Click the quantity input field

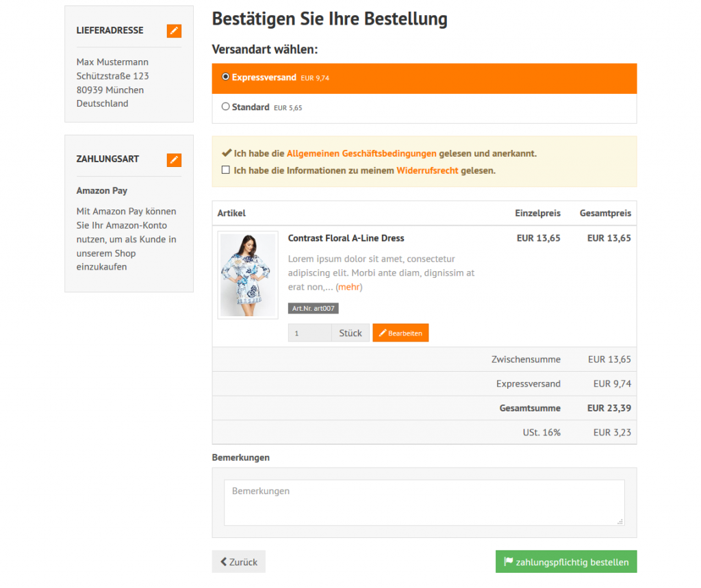click(x=309, y=333)
